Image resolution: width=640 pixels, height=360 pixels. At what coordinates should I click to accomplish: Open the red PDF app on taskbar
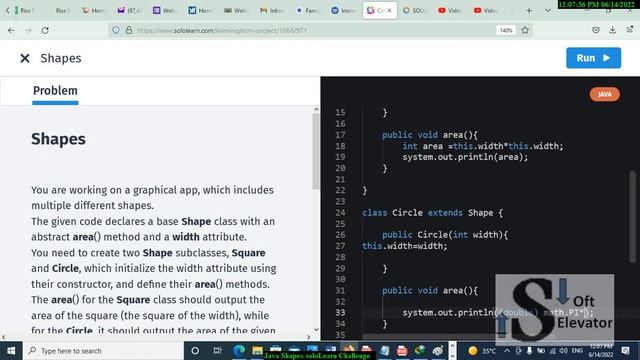click(402, 351)
